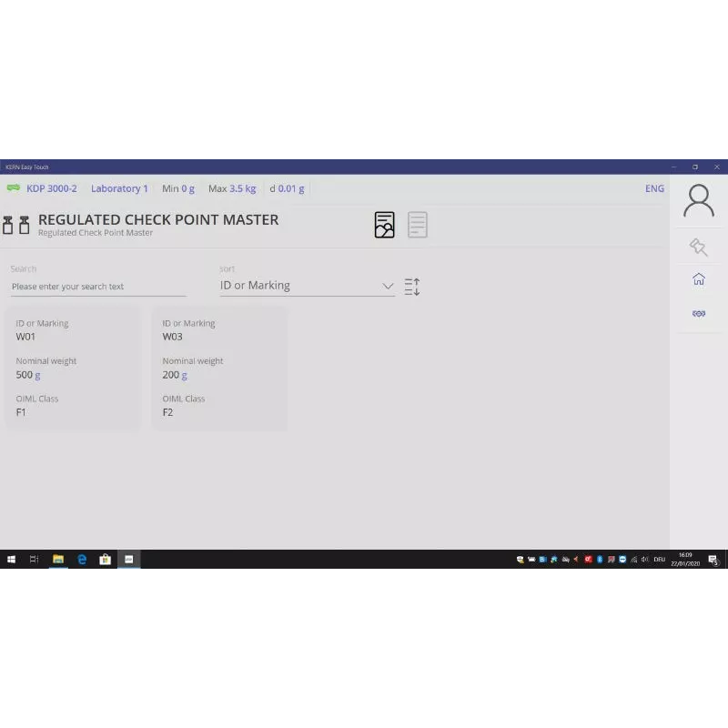Viewport: 728px width, 728px height.
Task: Open Windows Start menu
Action: click(12, 560)
